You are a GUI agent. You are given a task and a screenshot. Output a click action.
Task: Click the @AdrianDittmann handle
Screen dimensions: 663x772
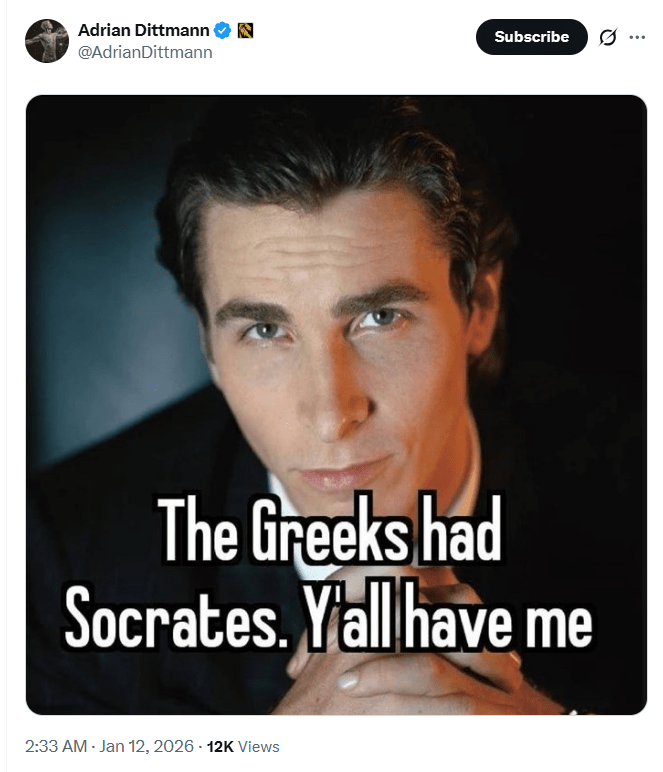[145, 52]
